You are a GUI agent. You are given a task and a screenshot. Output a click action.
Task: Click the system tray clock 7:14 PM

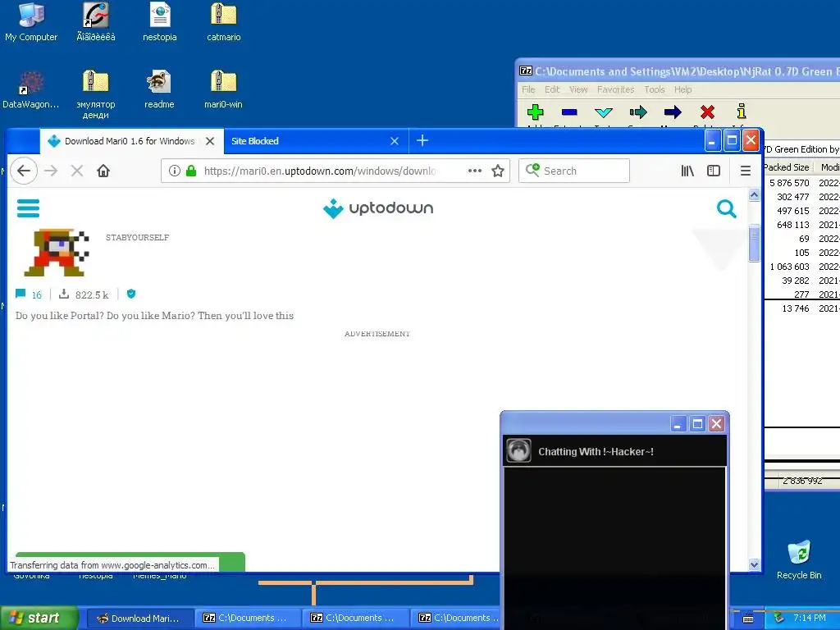tap(810, 618)
